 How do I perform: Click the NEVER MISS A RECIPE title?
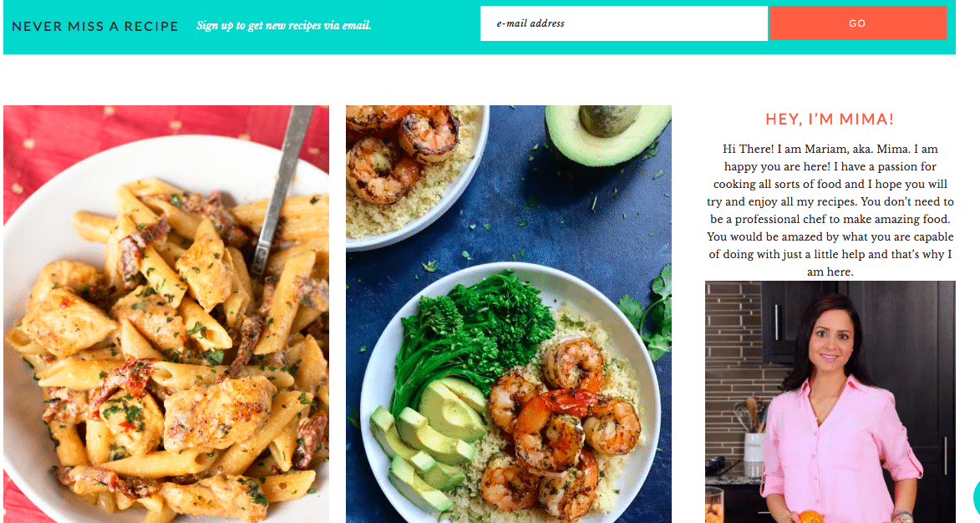pos(95,26)
